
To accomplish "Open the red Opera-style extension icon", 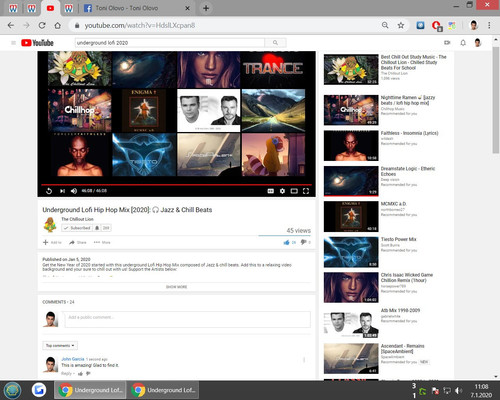I will (x=436, y=26).
